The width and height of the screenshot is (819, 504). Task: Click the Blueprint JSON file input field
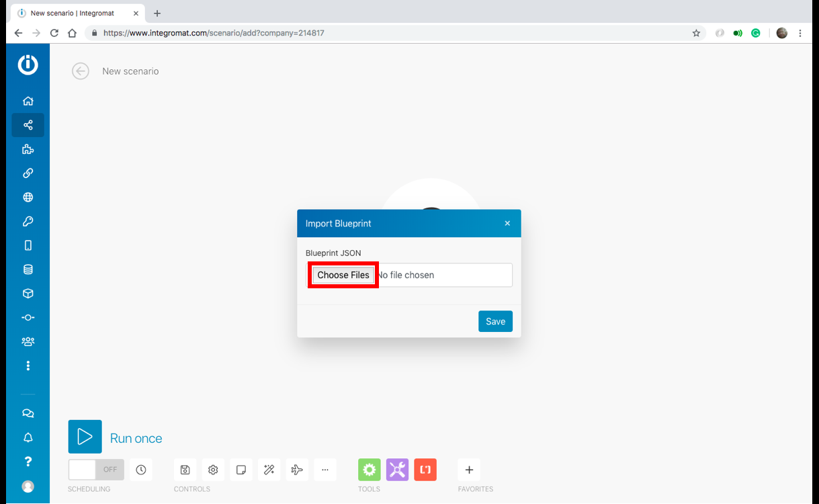point(443,275)
